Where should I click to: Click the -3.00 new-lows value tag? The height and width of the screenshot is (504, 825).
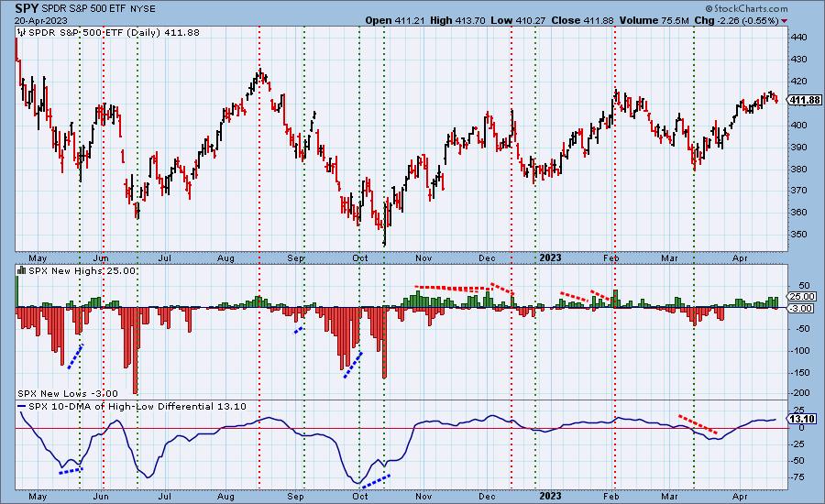point(801,308)
